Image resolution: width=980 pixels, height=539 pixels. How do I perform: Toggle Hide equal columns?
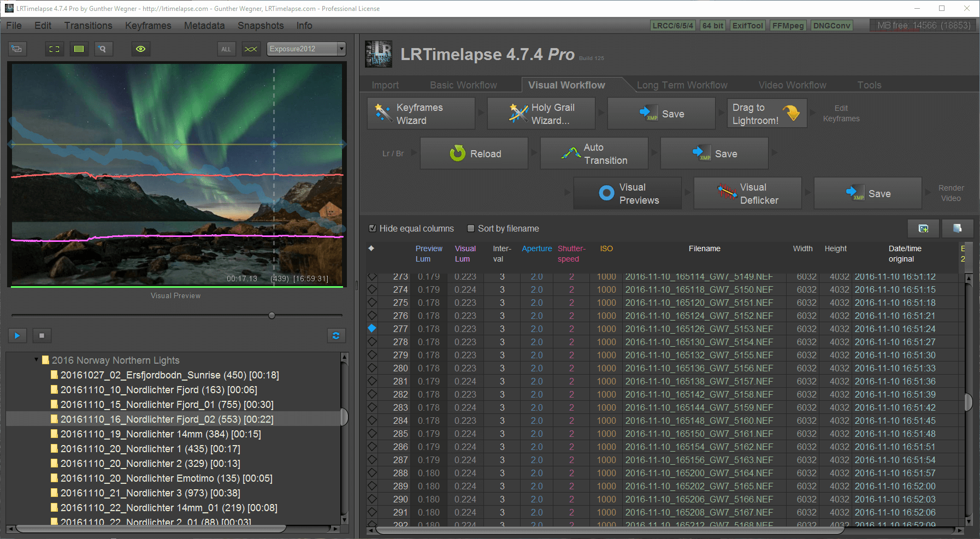[x=373, y=228]
